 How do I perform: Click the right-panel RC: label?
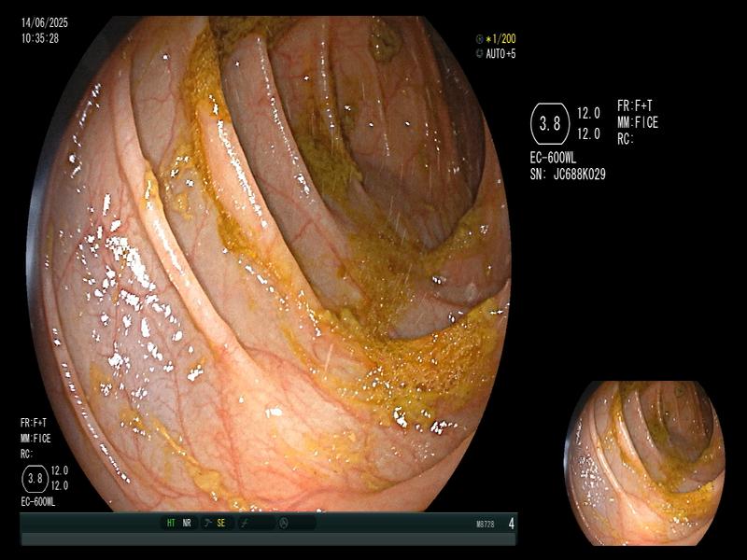click(626, 139)
